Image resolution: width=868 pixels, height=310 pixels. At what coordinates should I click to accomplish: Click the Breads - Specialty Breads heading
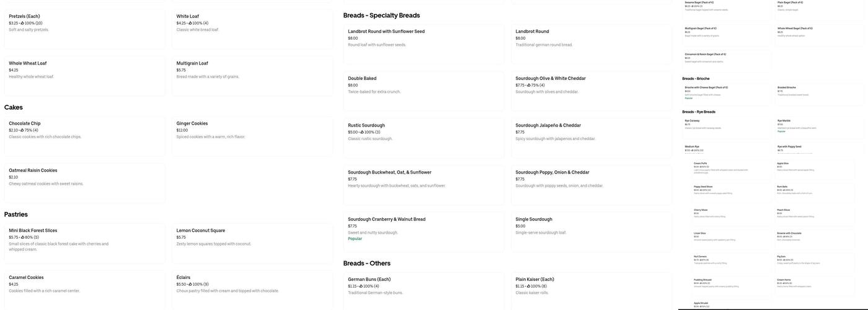381,15
